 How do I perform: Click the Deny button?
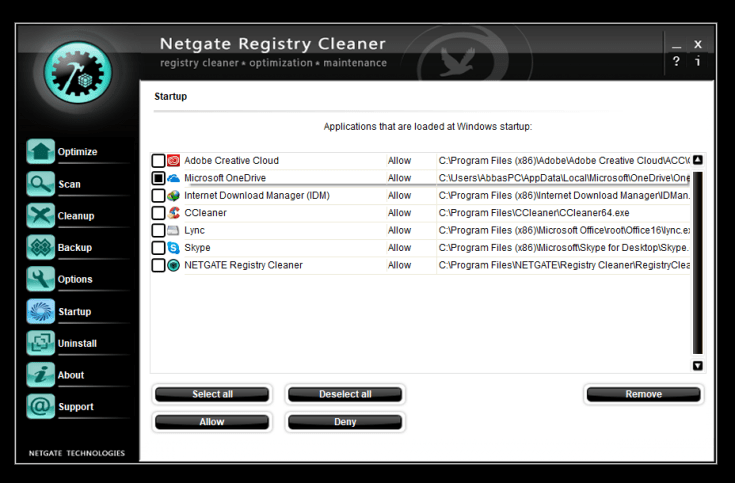[x=345, y=422]
